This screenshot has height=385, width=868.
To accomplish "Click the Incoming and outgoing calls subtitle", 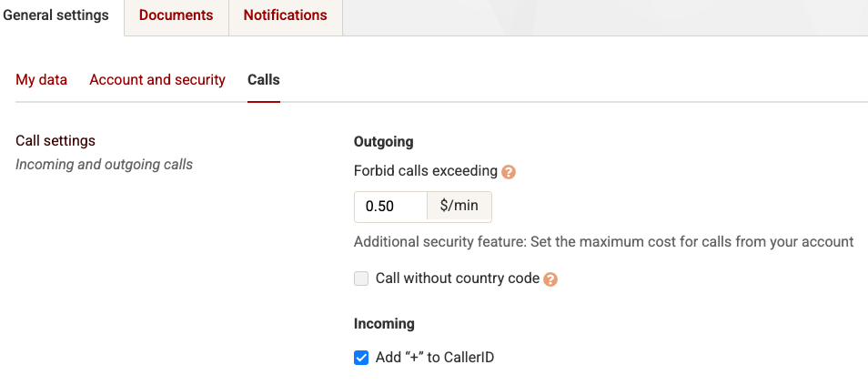I will point(105,165).
